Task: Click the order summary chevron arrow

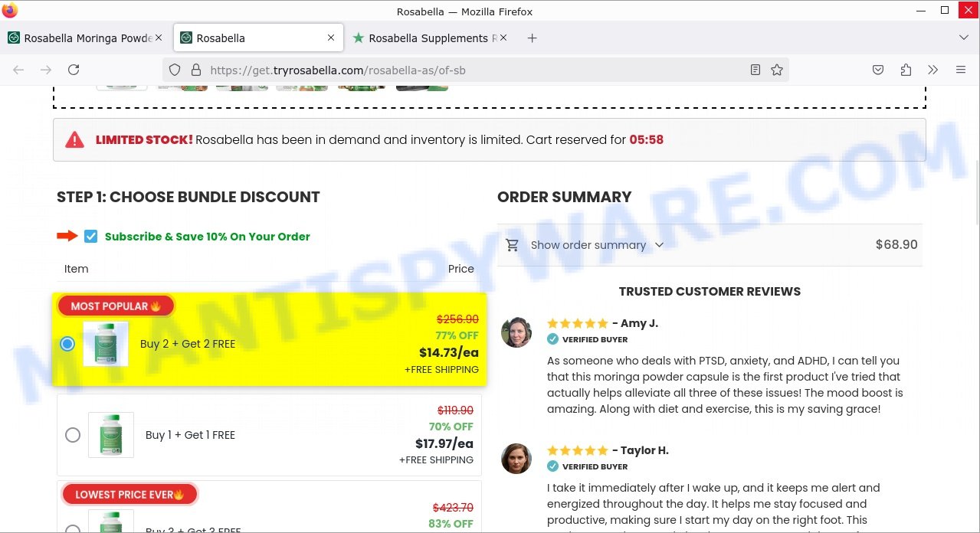Action: coord(659,245)
